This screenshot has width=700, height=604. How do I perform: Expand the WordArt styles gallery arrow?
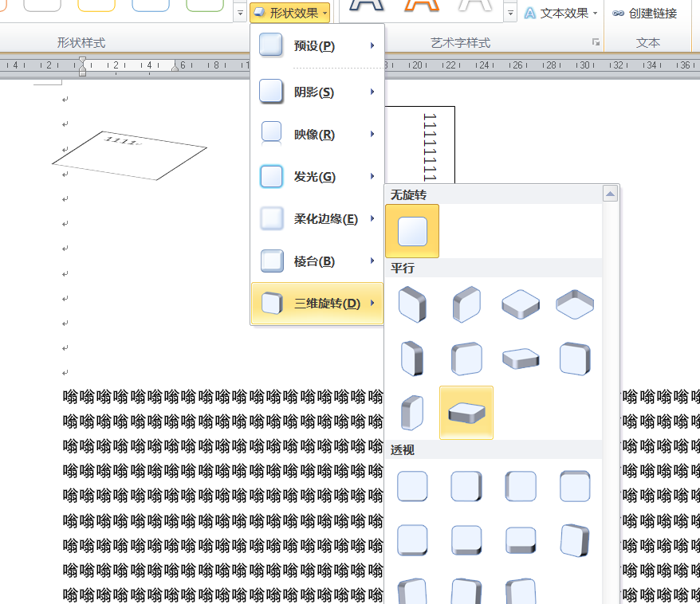coord(510,14)
